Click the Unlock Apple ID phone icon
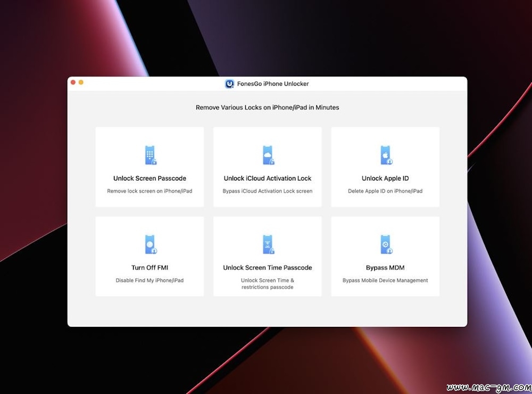Viewport: 532px width, 394px height. pyautogui.click(x=386, y=155)
